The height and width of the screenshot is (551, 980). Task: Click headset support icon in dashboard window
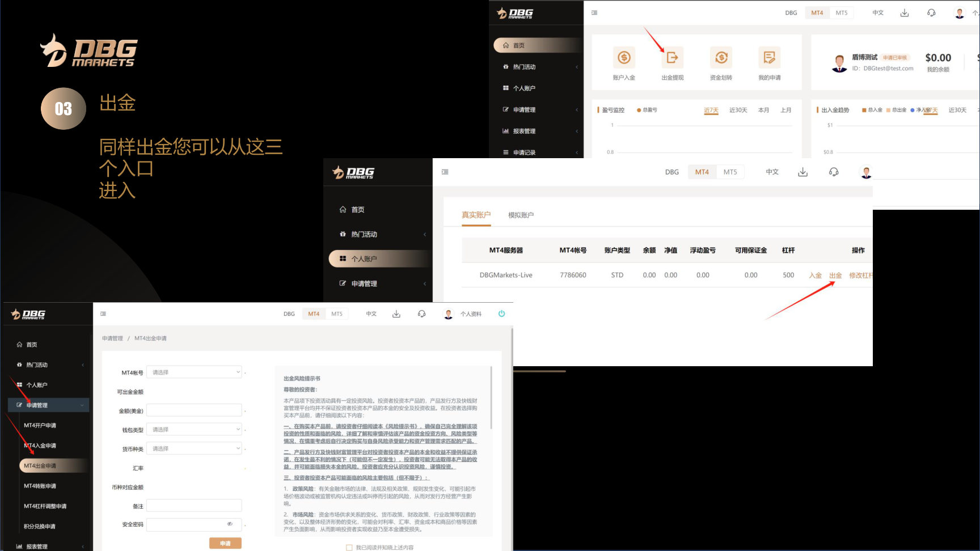point(931,12)
